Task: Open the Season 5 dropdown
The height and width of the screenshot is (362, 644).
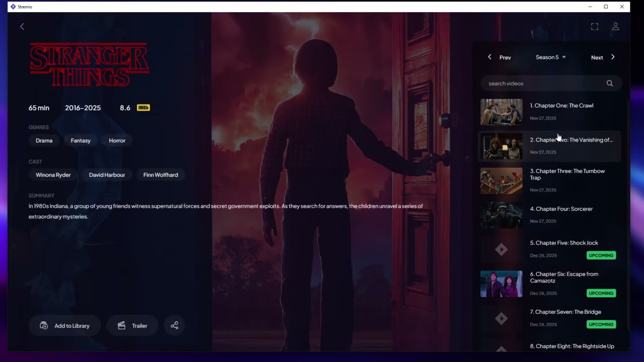Action: pos(550,57)
